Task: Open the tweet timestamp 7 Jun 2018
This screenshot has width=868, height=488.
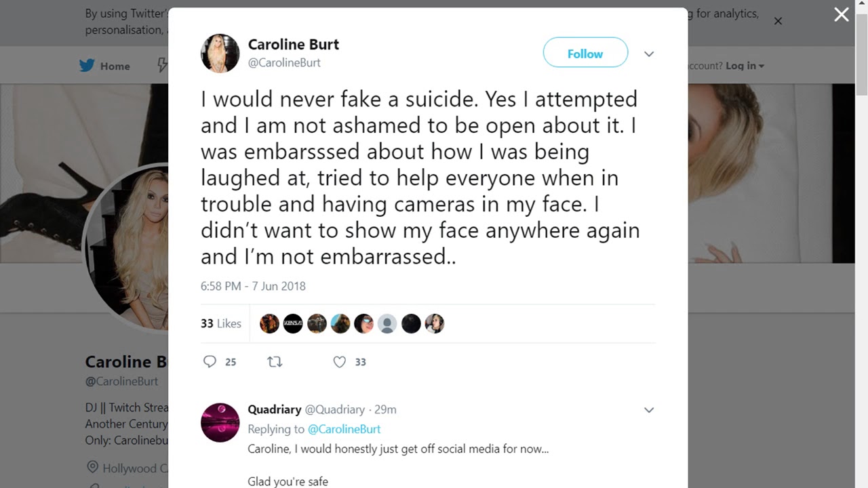Action: pyautogui.click(x=253, y=286)
